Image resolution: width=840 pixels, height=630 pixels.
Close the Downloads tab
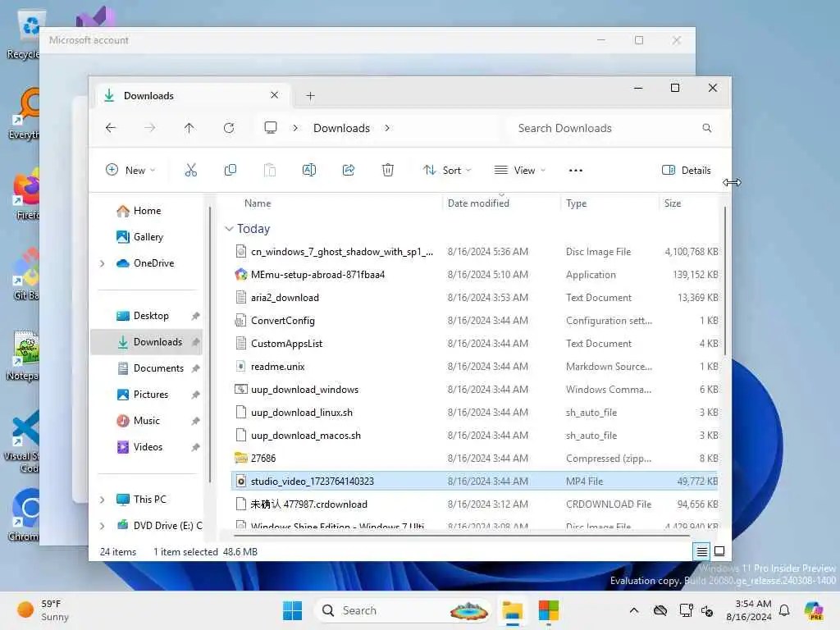[x=274, y=95]
